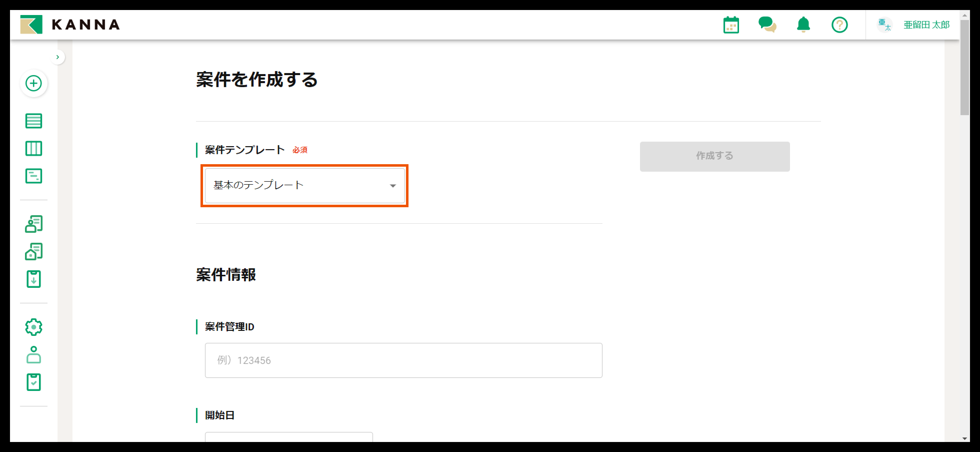Open the board columns view icon
Image resolution: width=980 pixels, height=452 pixels.
33,148
